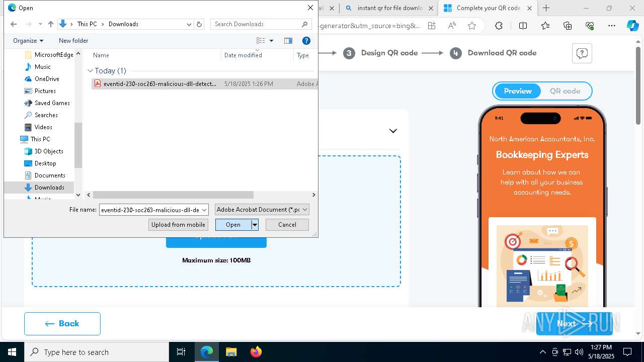The image size is (644, 362).
Task: Expand the section chevron on QR page
Action: pyautogui.click(x=393, y=131)
